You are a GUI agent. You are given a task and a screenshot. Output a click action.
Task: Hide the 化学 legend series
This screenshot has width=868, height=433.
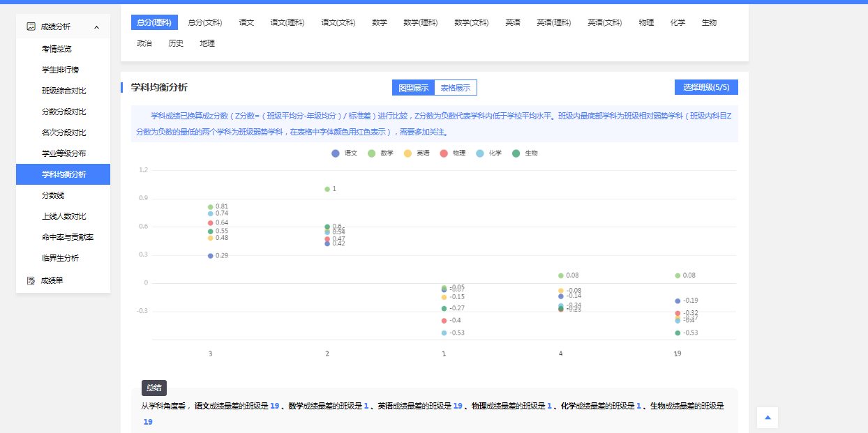(x=489, y=153)
